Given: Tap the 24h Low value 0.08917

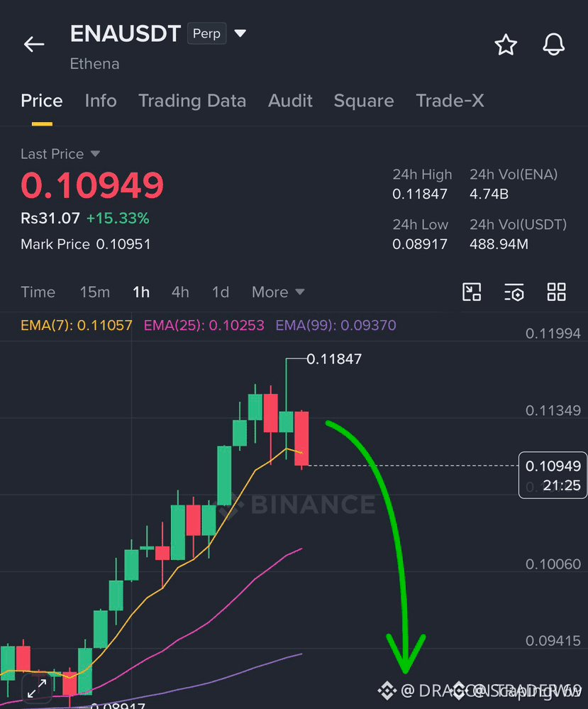Looking at the screenshot, I should pyautogui.click(x=419, y=244).
